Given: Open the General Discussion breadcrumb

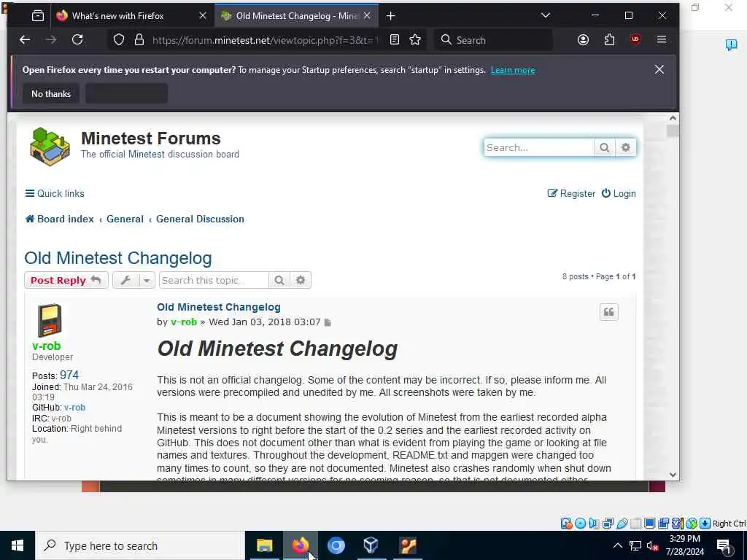Looking at the screenshot, I should click(x=200, y=219).
